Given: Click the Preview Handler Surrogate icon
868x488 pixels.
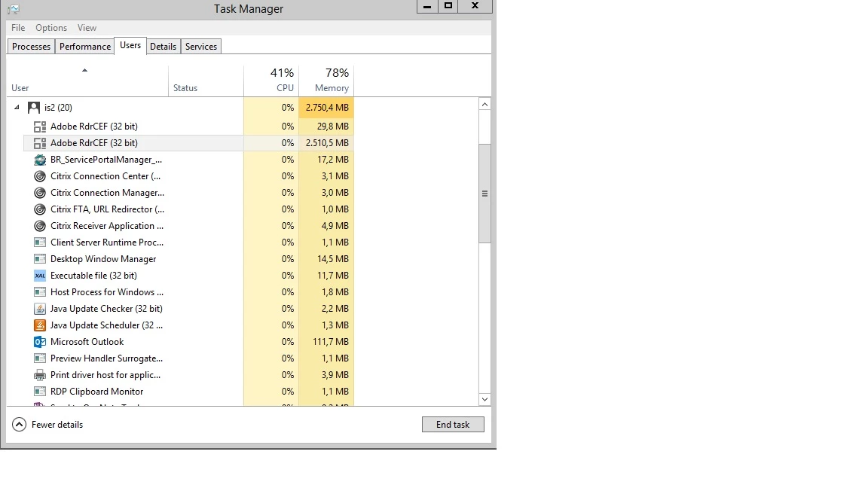Looking at the screenshot, I should pyautogui.click(x=40, y=358).
